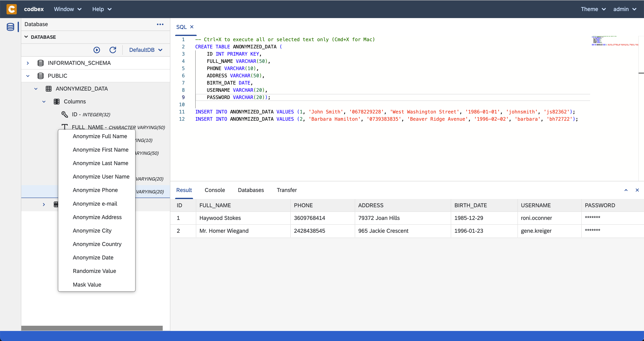Click the key icon next to ID column
Image resolution: width=644 pixels, height=341 pixels.
65,114
